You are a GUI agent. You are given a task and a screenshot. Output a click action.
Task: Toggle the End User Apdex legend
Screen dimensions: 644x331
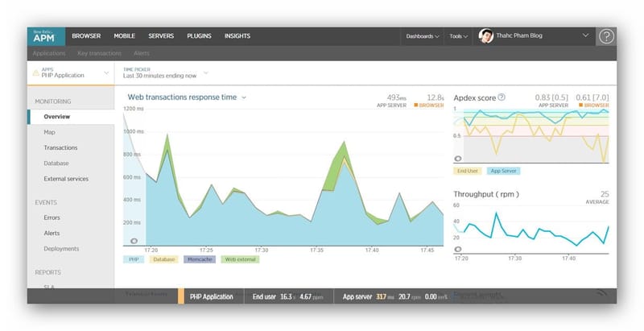coord(468,171)
